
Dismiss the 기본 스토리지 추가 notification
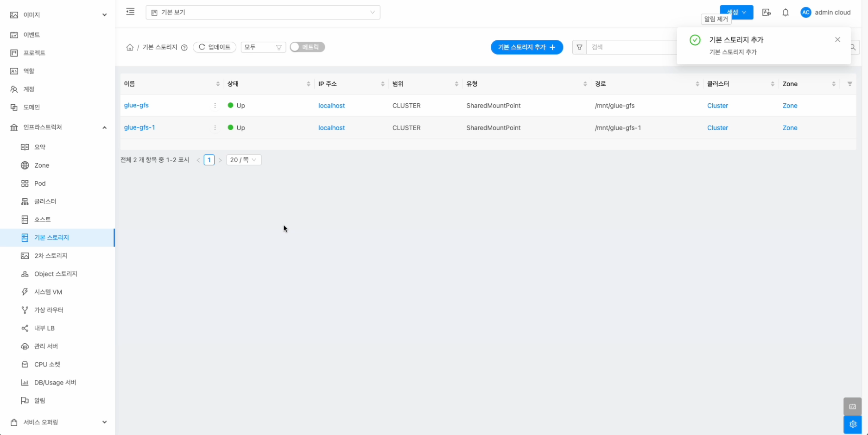[x=837, y=40]
